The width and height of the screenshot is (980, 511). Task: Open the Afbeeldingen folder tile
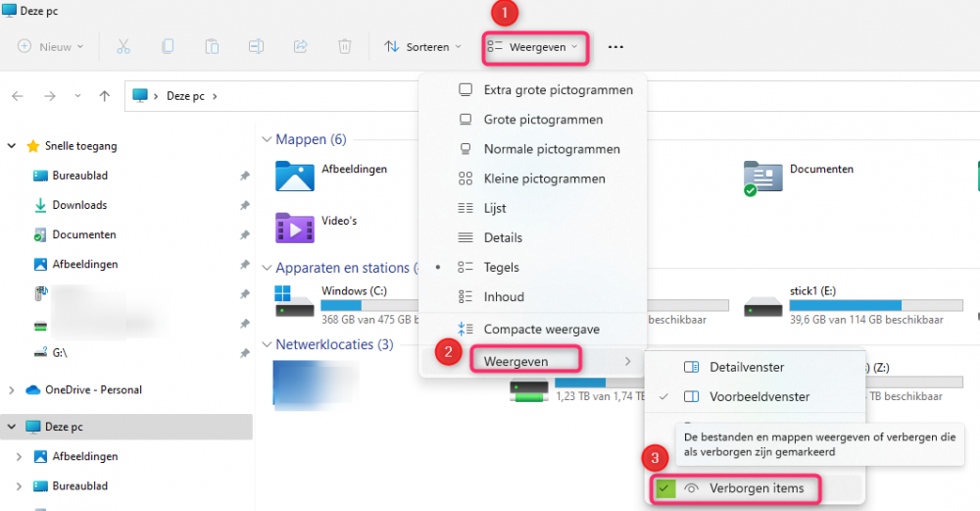click(331, 177)
